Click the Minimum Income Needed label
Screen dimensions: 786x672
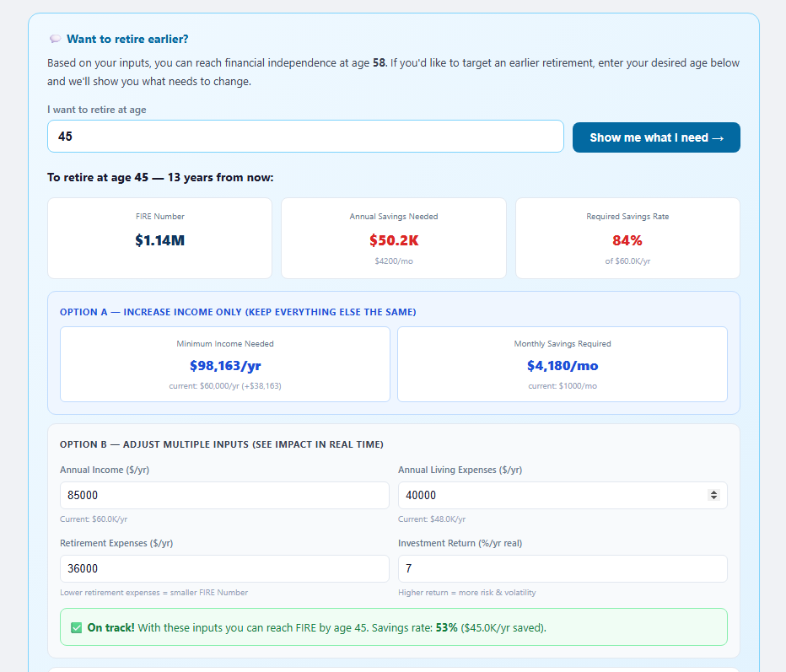point(225,344)
